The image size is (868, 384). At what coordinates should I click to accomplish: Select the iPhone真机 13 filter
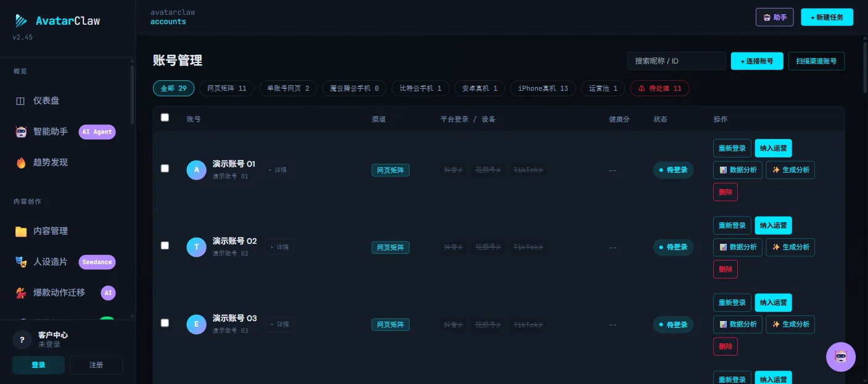point(543,88)
